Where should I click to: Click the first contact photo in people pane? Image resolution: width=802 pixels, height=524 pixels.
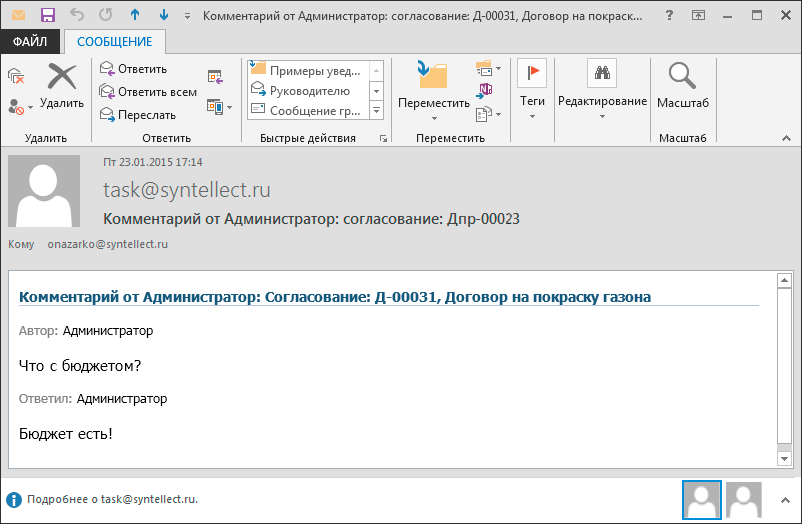tap(701, 498)
